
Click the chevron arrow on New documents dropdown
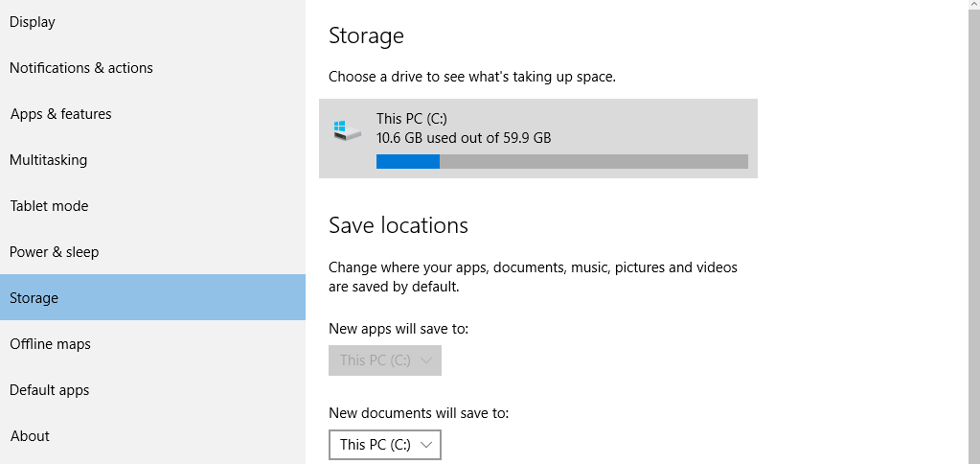pos(426,445)
